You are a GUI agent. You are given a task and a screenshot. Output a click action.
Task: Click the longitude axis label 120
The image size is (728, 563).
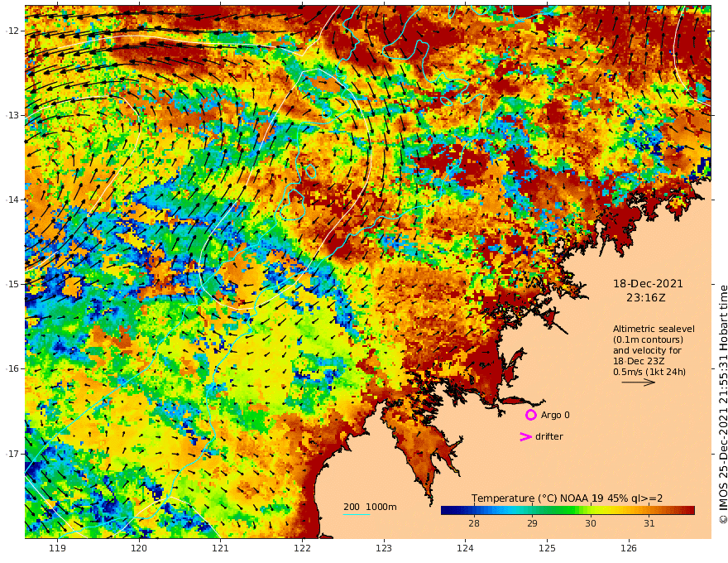(139, 548)
